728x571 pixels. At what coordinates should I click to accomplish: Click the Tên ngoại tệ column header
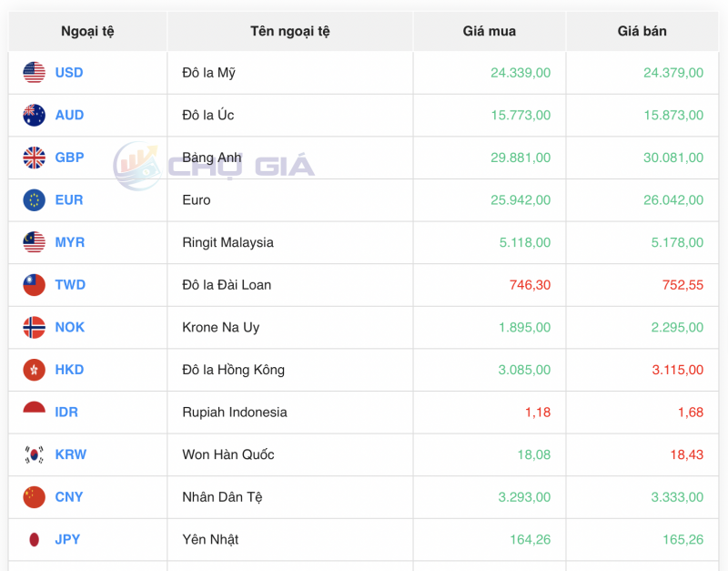[x=289, y=30]
